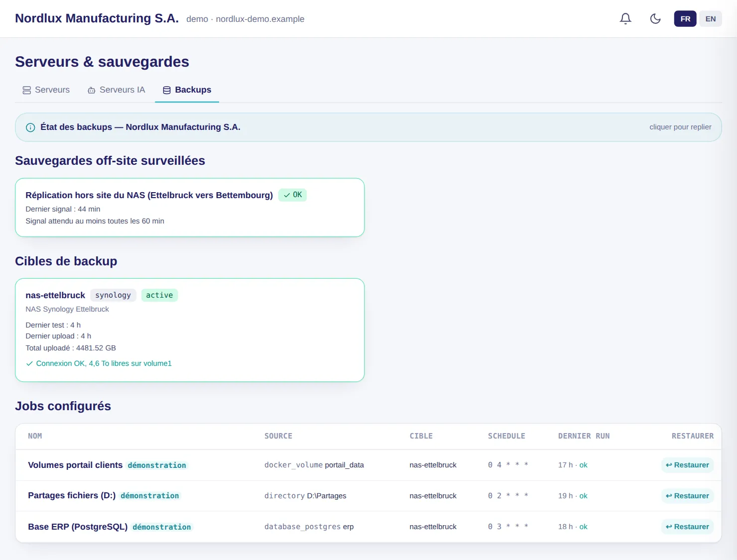
Task: Open the notifications bell
Action: click(625, 19)
